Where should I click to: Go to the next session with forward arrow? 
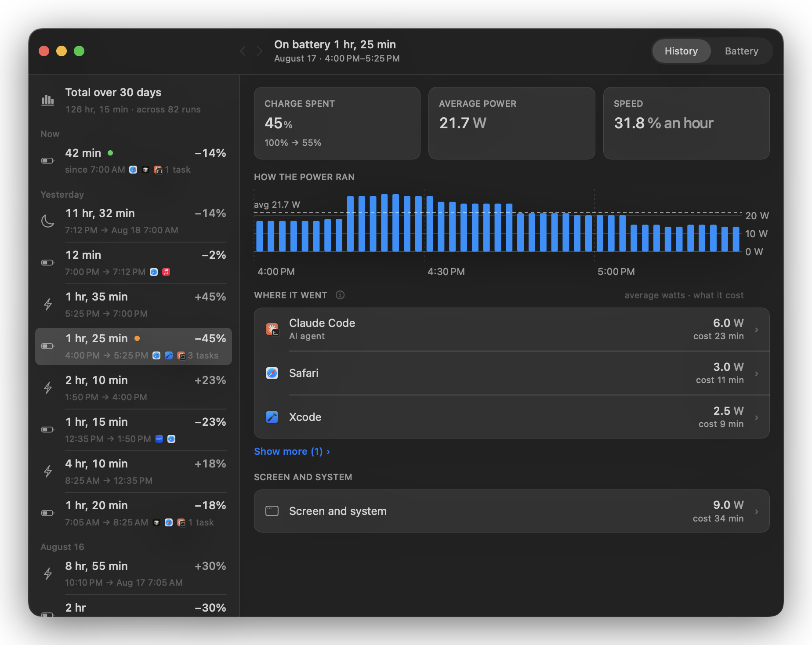pyautogui.click(x=260, y=51)
